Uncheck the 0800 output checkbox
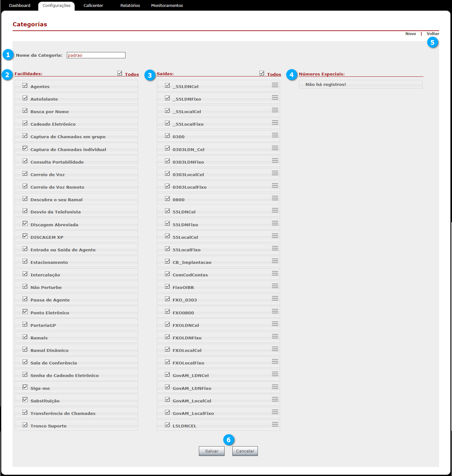The width and height of the screenshot is (452, 476). click(167, 198)
